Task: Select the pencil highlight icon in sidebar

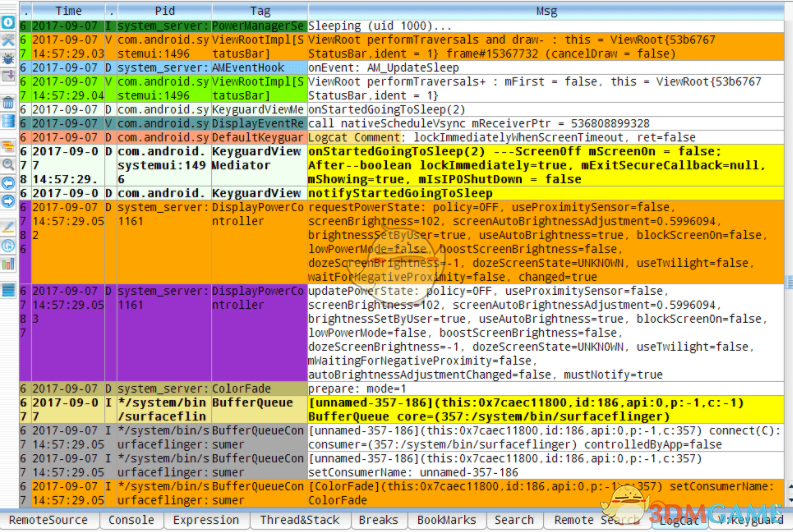Action: (x=8, y=228)
